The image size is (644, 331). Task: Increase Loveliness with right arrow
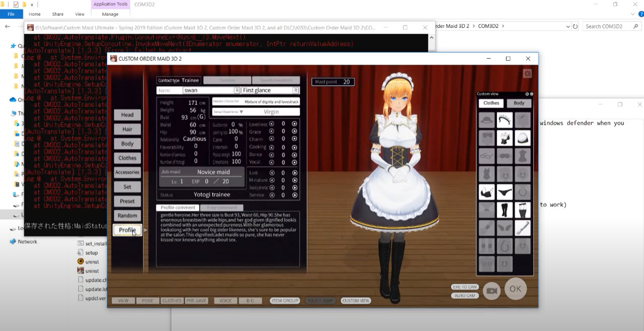click(294, 124)
